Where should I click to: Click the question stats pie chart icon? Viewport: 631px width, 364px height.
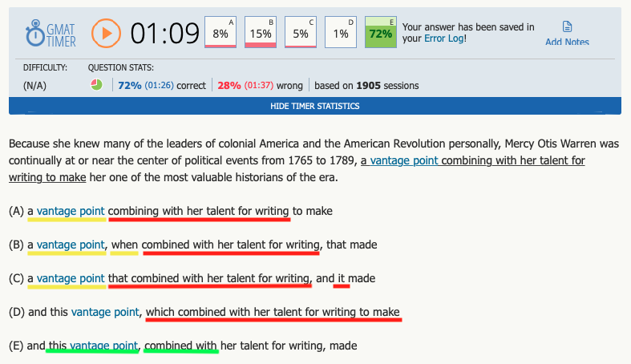point(96,85)
